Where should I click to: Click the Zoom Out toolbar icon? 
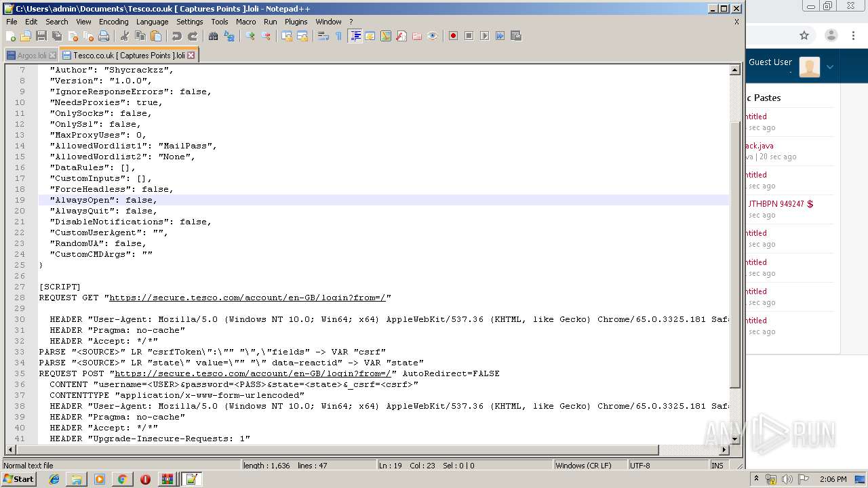[x=266, y=36]
